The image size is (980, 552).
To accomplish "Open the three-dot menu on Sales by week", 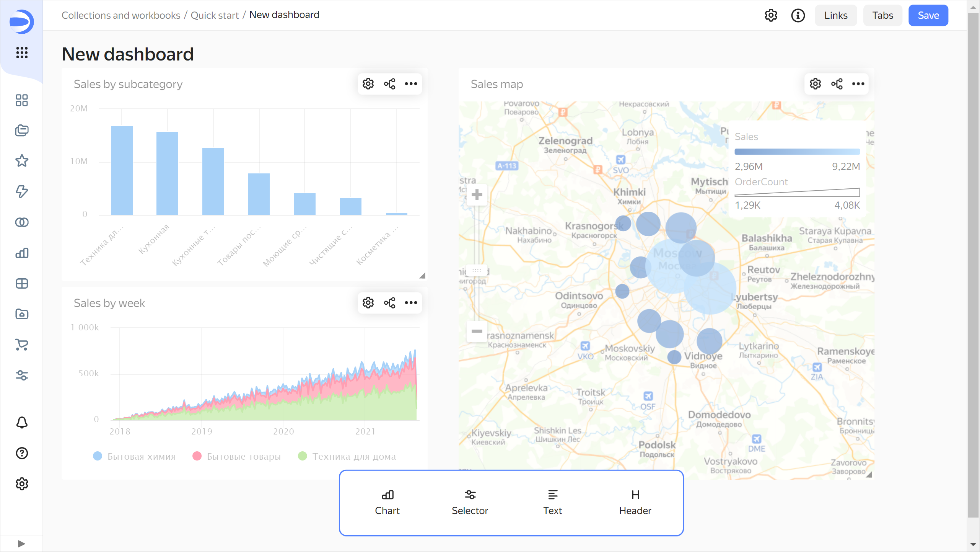I will pyautogui.click(x=411, y=302).
